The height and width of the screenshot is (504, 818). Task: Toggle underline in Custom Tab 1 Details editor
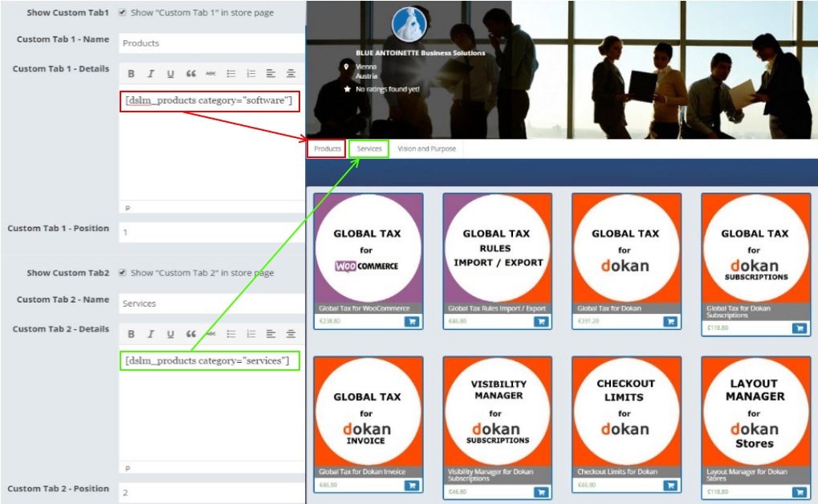point(171,74)
